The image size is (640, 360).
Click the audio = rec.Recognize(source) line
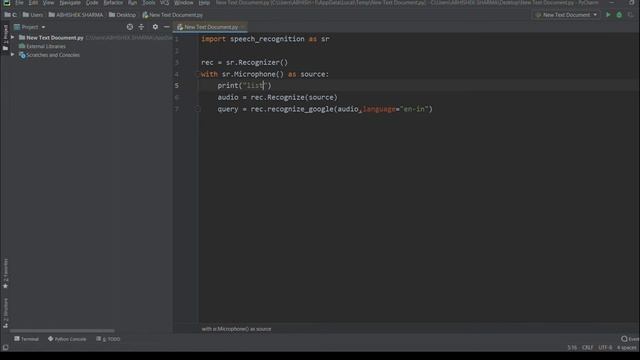pyautogui.click(x=277, y=97)
